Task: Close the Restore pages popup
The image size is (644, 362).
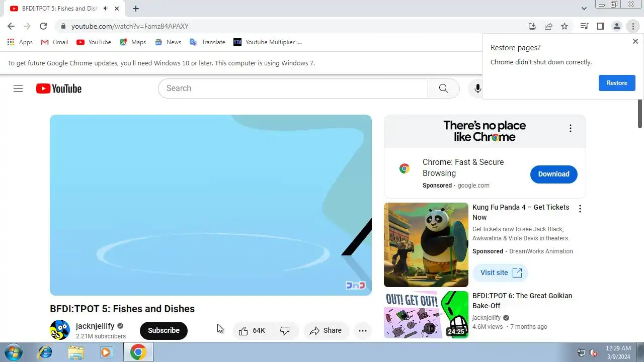Action: [635, 41]
